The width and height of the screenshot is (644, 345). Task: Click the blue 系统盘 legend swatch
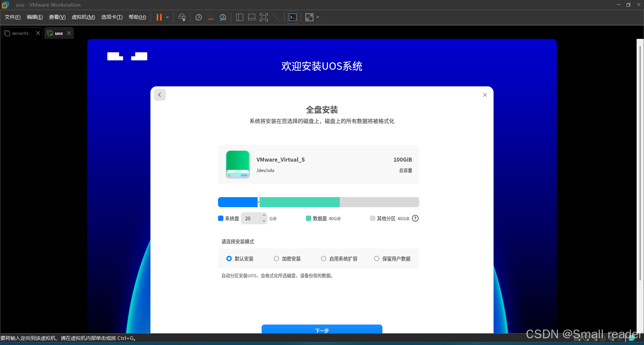coord(221,218)
